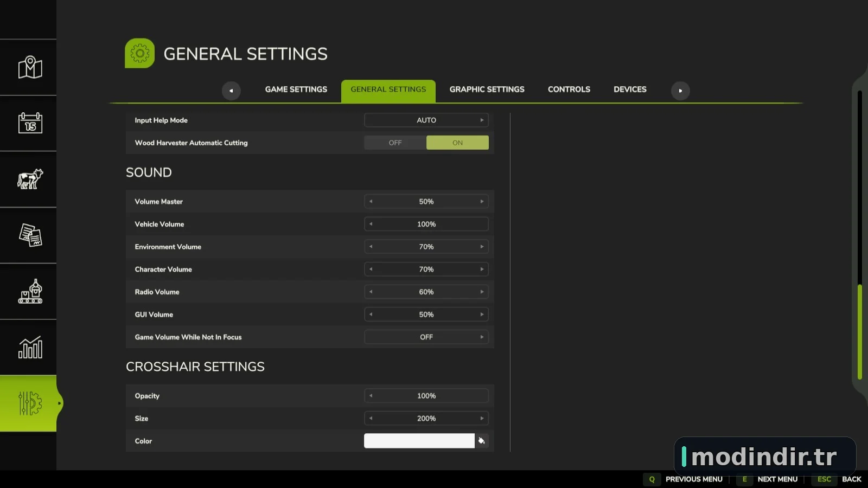Open the contracts documents sidebar icon
This screenshot has height=488, width=868.
[30, 235]
